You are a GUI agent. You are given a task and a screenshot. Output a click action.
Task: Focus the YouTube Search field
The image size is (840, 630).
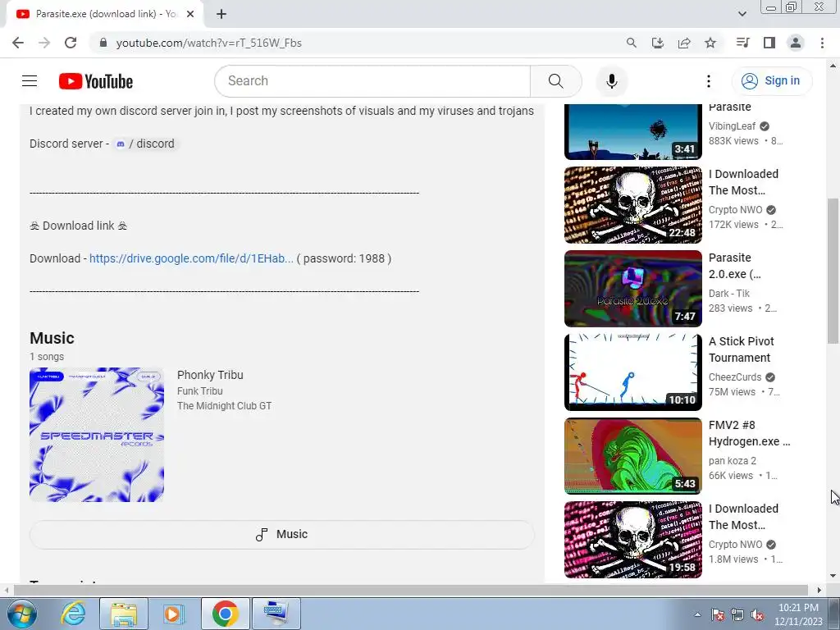(x=373, y=81)
